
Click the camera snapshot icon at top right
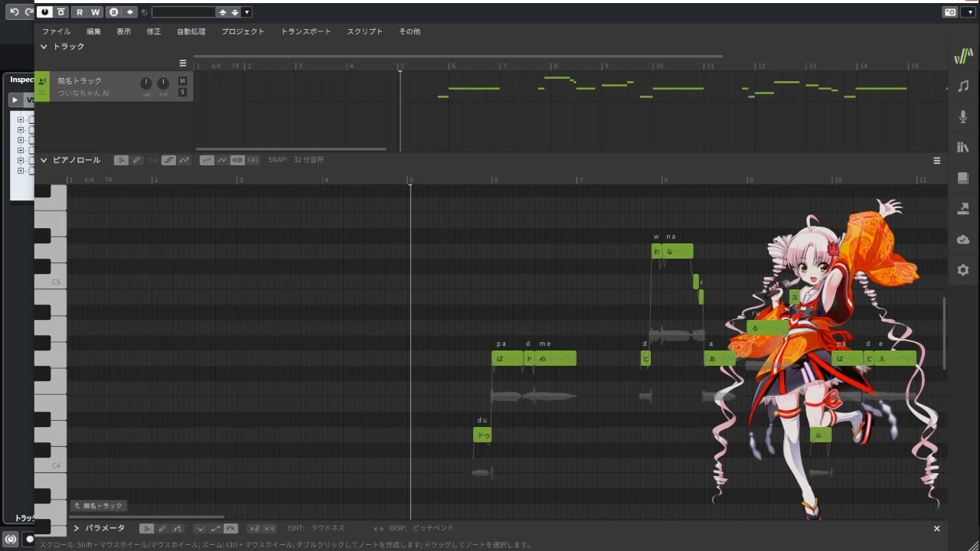[x=949, y=12]
